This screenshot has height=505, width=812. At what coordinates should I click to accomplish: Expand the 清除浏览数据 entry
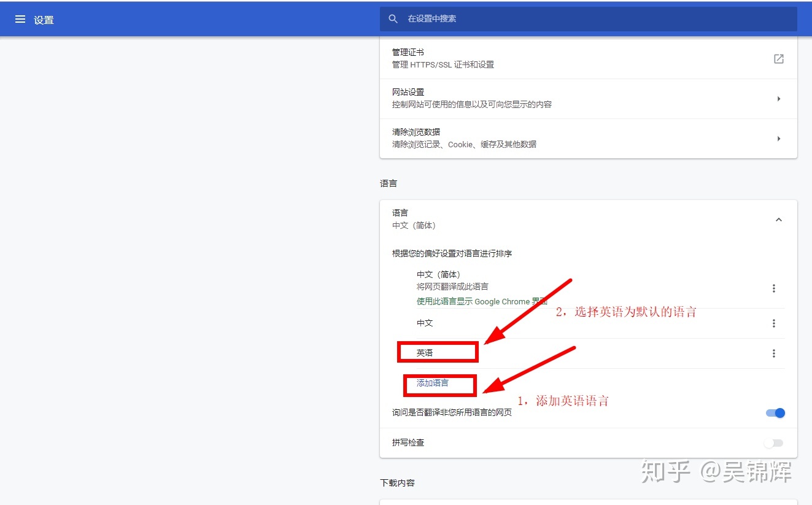(x=587, y=139)
